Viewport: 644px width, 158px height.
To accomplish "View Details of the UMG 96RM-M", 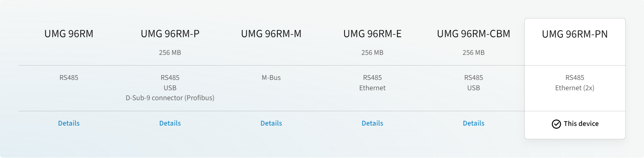I will (271, 123).
